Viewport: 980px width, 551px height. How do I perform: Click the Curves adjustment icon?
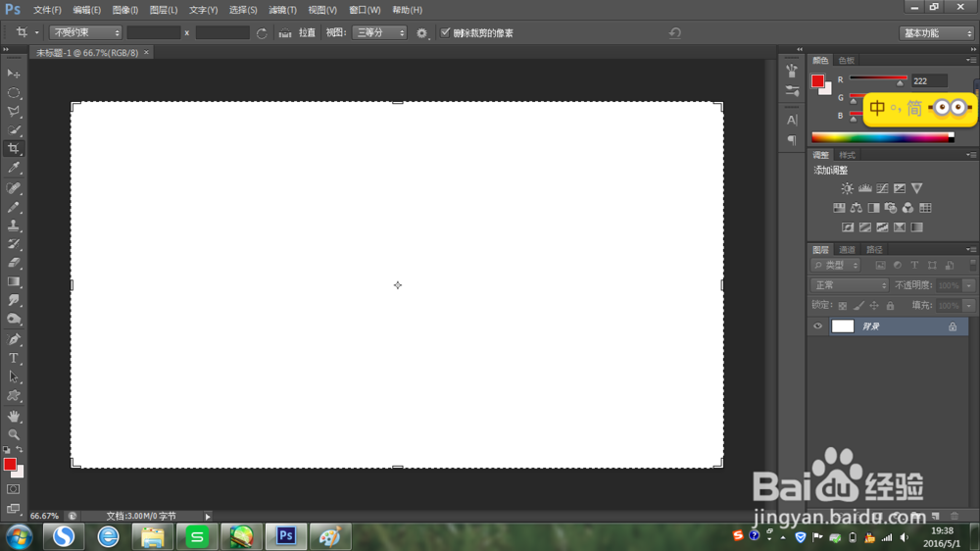(x=882, y=188)
